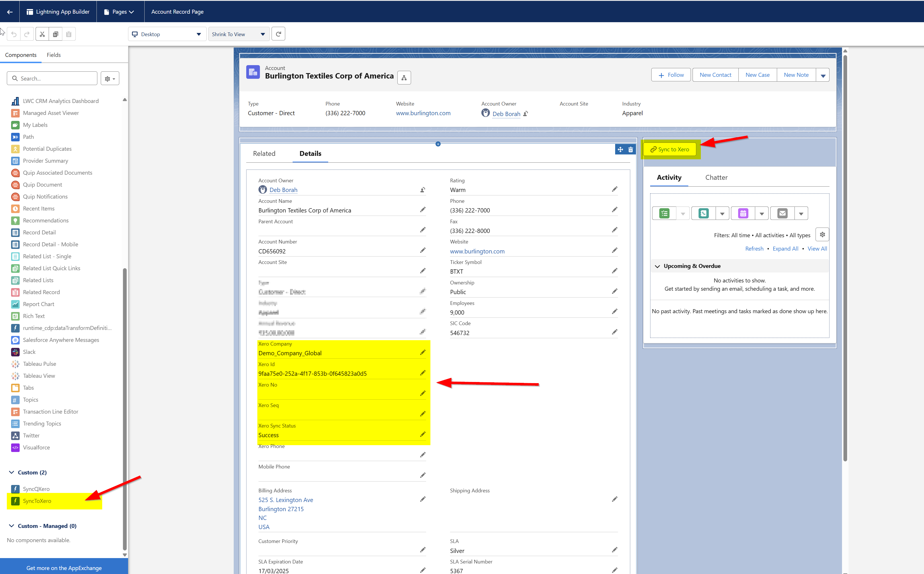Click the Sync to Xero button
Image resolution: width=924 pixels, height=574 pixels.
click(x=670, y=149)
